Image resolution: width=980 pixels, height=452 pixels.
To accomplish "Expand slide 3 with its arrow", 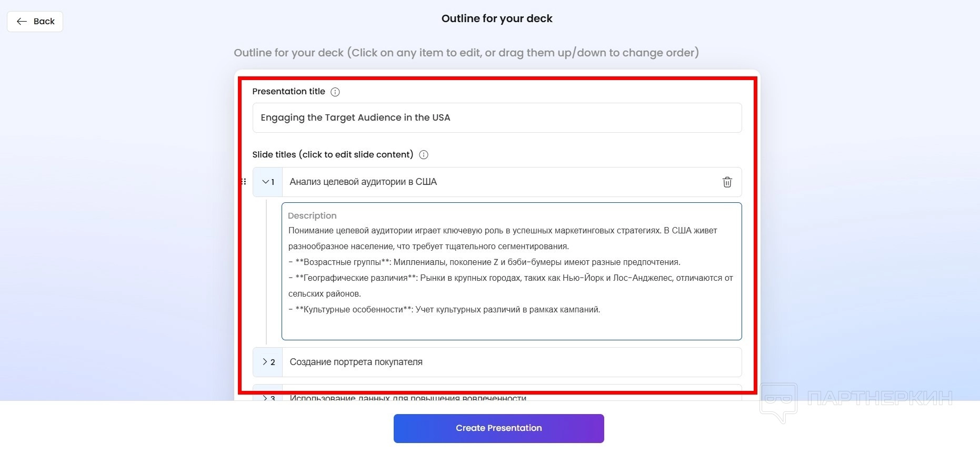I will click(x=265, y=398).
